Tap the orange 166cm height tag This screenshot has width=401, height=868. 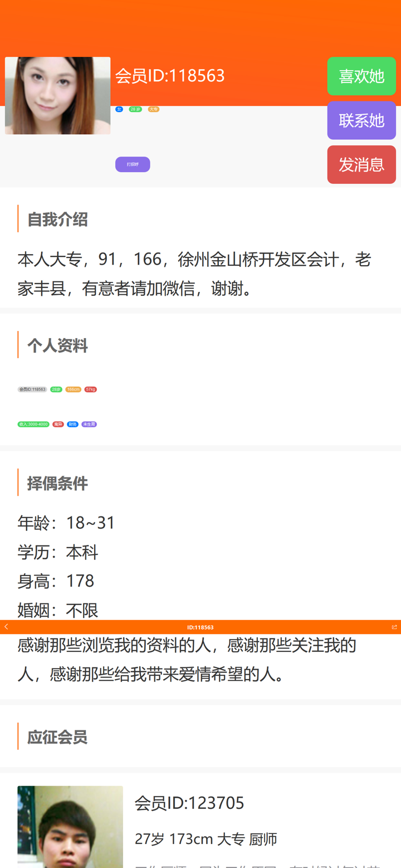pyautogui.click(x=74, y=389)
